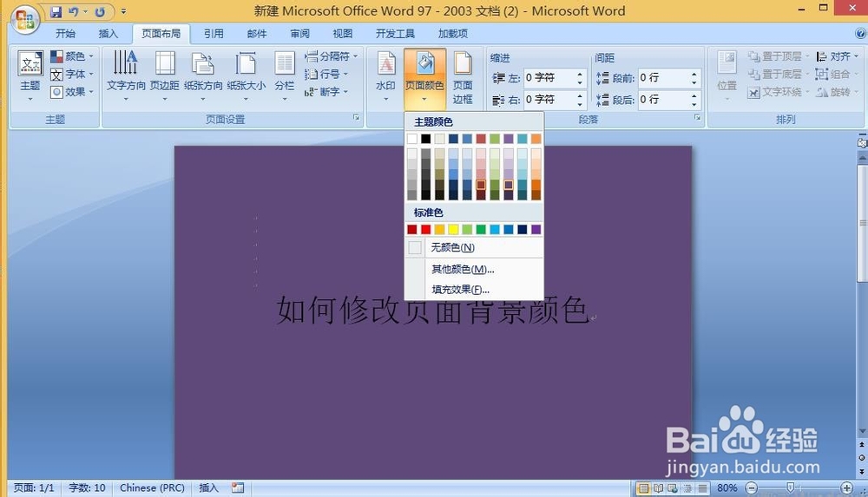Open theme Colors (颜色) menu
The width and height of the screenshot is (868, 497).
coord(72,56)
